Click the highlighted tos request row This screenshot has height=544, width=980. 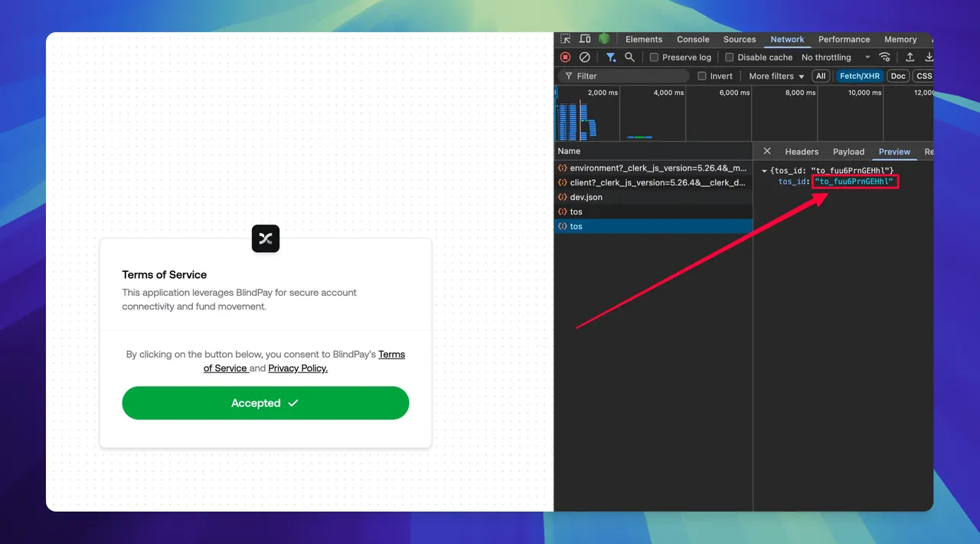coord(653,226)
